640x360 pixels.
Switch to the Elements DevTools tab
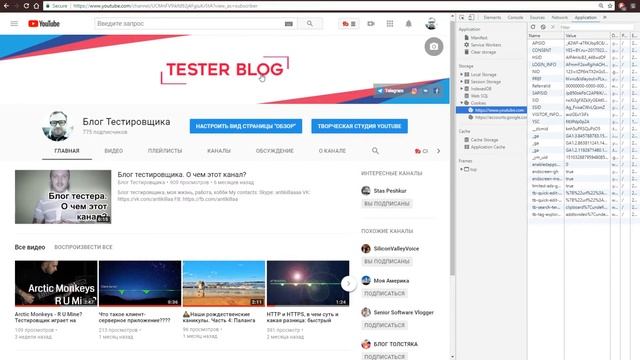point(492,18)
